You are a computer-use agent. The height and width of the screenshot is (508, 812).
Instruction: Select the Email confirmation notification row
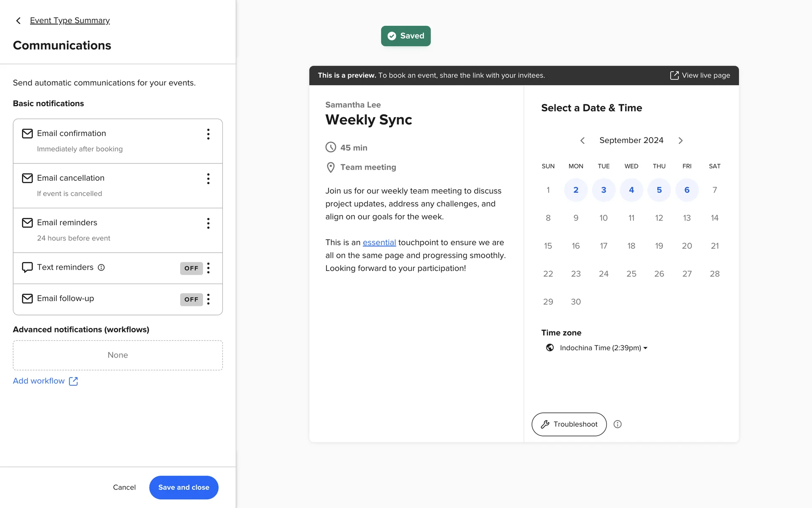110,141
